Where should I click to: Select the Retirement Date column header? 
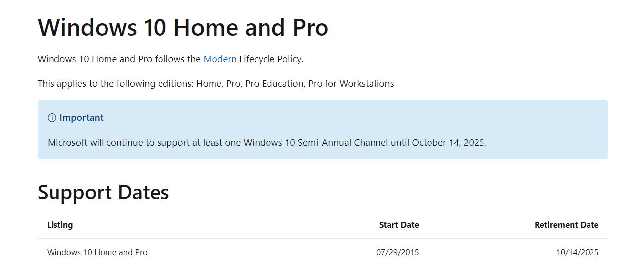click(566, 225)
